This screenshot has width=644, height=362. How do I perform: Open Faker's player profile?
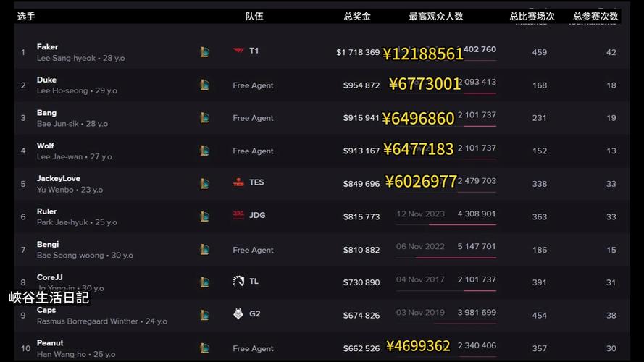47,47
